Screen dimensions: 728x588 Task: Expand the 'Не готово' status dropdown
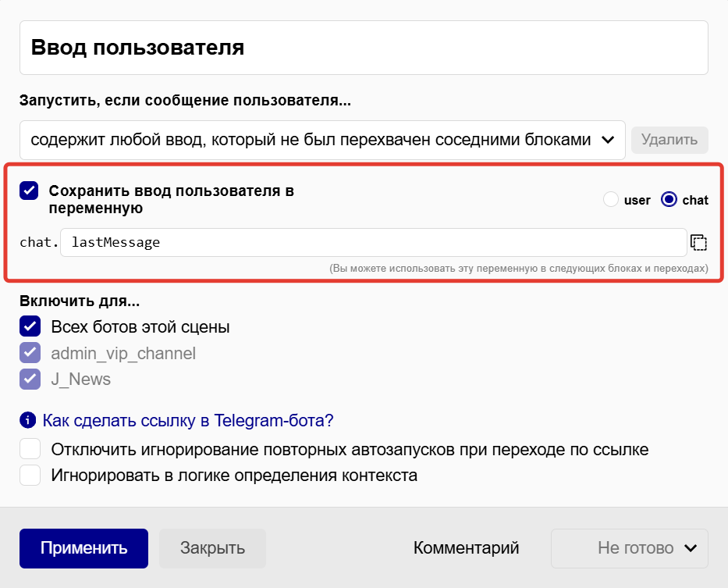click(629, 548)
